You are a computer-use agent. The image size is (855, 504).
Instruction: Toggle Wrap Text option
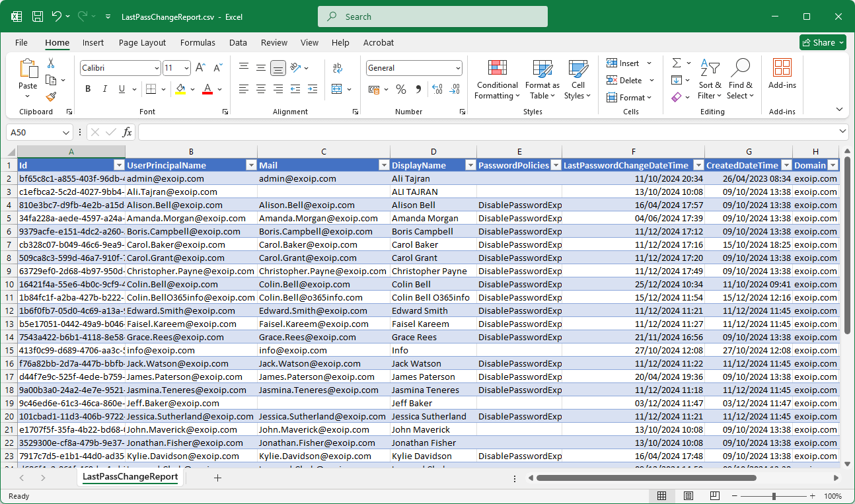[337, 68]
